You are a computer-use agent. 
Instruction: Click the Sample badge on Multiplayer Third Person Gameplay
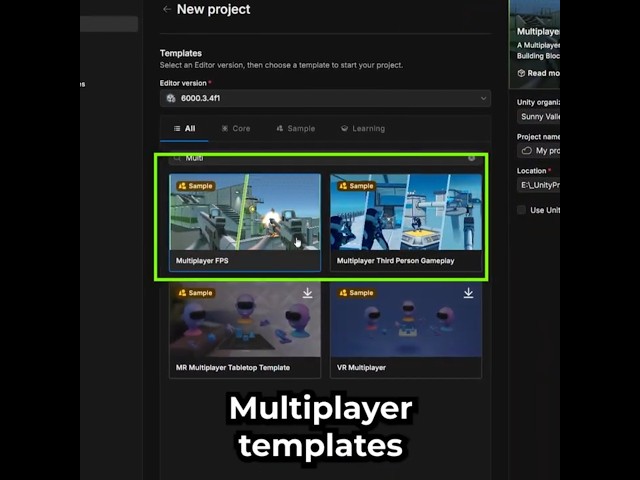click(x=356, y=186)
